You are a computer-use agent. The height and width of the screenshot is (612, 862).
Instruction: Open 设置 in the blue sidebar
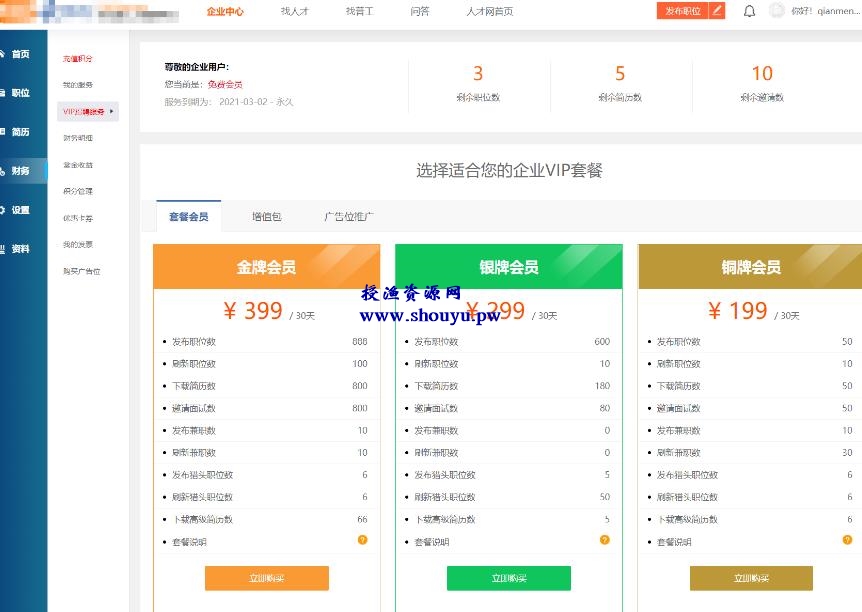tap(21, 210)
